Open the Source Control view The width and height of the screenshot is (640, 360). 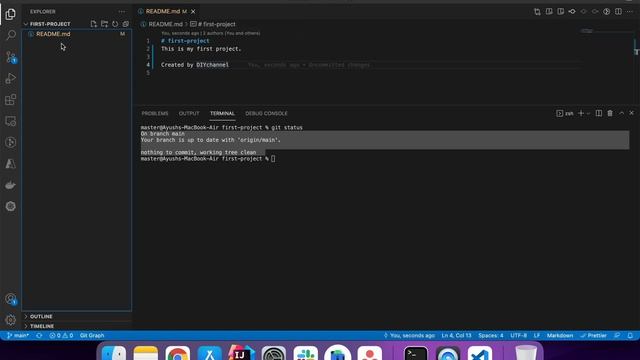[11, 57]
